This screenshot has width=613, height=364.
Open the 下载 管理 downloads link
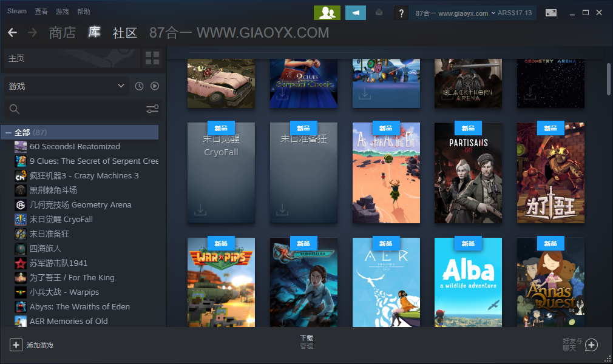(306, 342)
